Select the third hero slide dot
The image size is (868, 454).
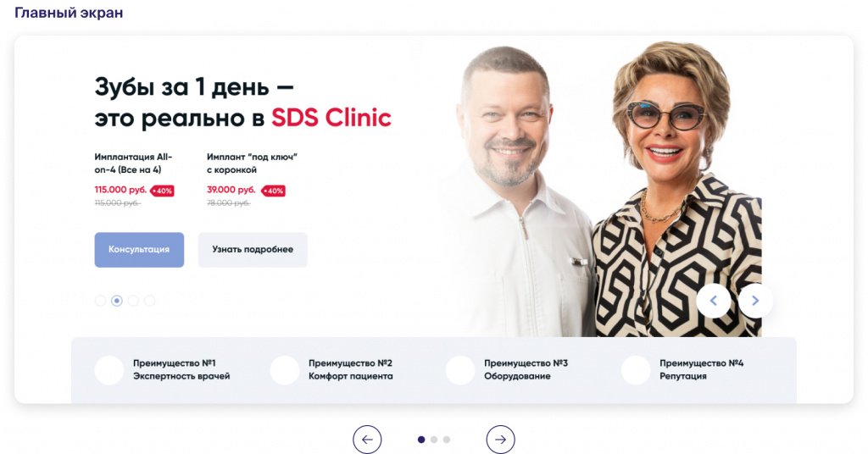133,301
